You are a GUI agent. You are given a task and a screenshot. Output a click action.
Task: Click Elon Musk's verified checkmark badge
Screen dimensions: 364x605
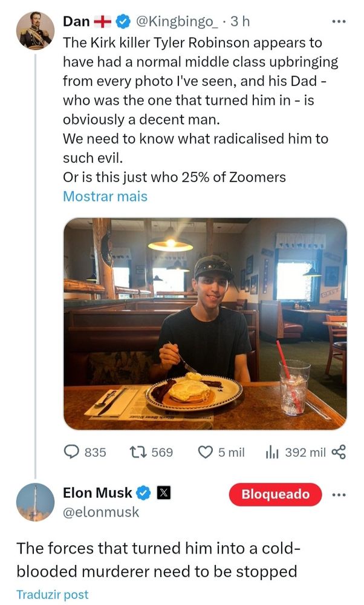click(x=143, y=493)
